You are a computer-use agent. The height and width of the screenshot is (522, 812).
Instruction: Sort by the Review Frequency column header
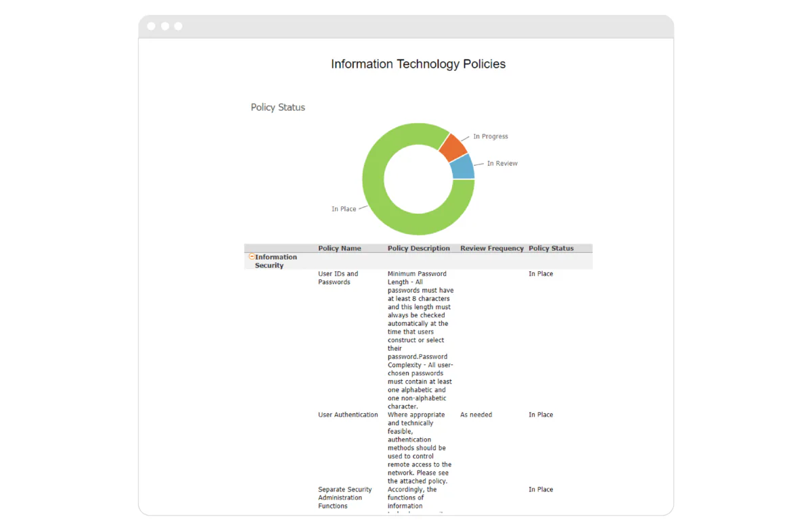[492, 248]
